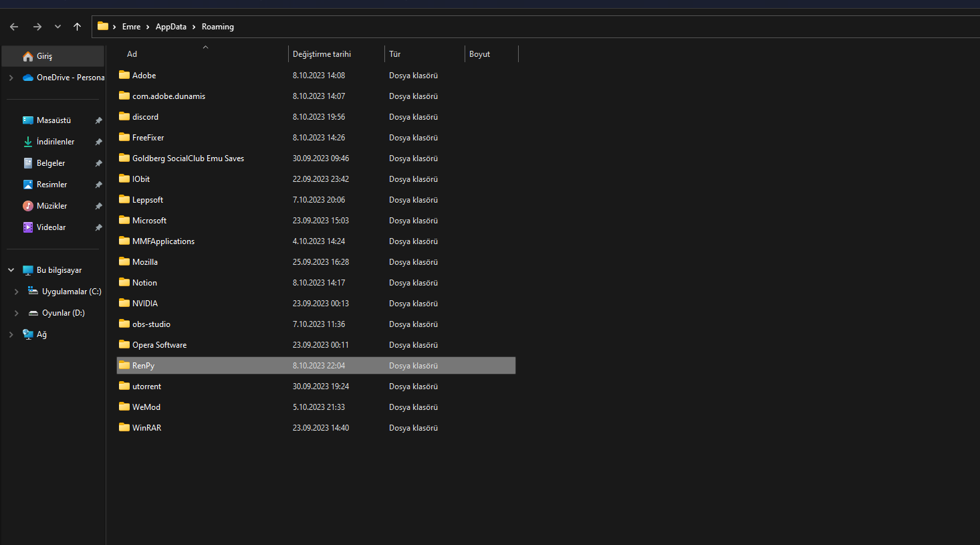Select the IObit folder icon
980x545 pixels.
124,179
